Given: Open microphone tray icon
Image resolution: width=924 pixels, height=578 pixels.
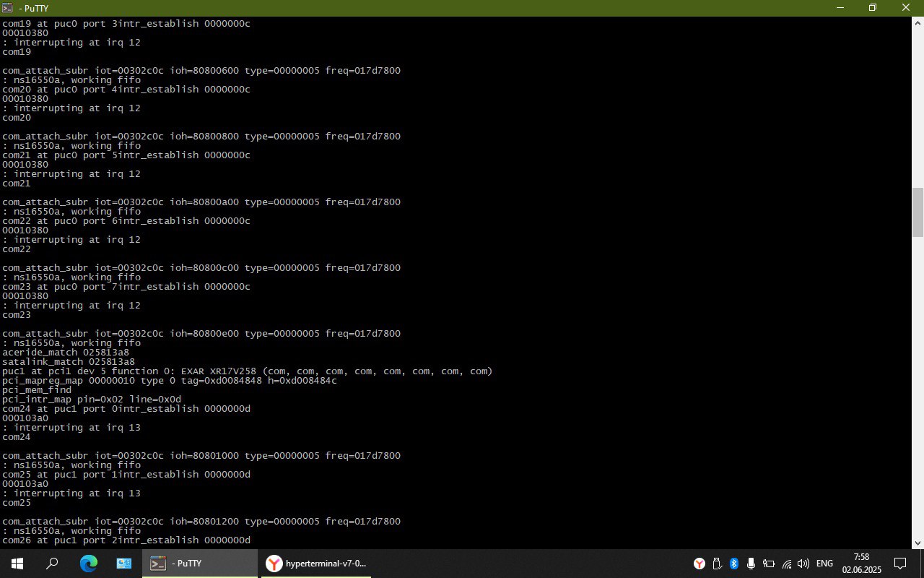Looking at the screenshot, I should tap(751, 564).
